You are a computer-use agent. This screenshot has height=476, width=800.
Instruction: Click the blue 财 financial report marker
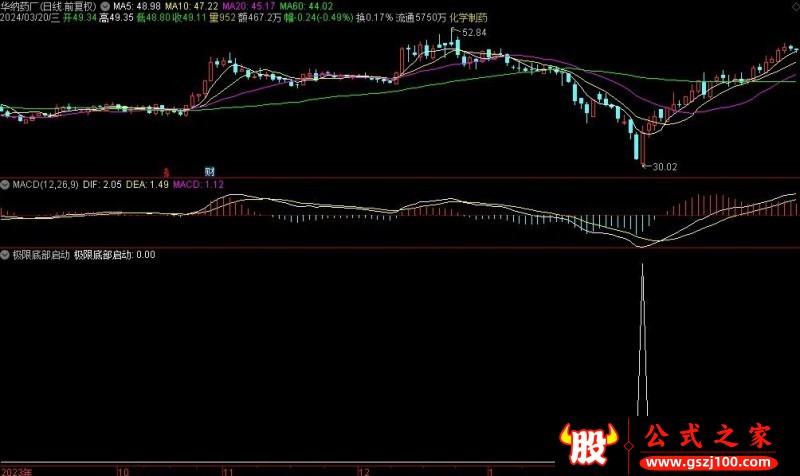tap(209, 172)
